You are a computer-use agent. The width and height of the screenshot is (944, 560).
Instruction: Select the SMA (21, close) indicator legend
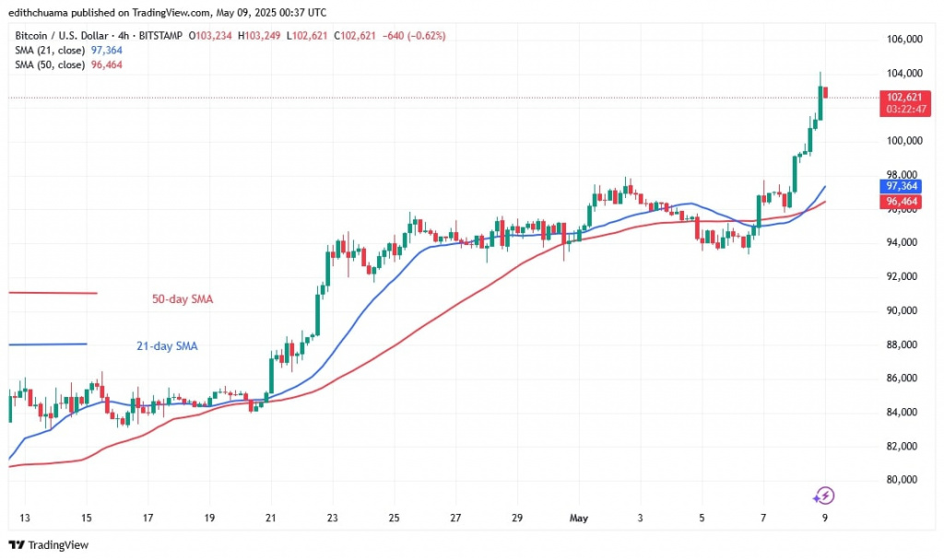pyautogui.click(x=49, y=52)
